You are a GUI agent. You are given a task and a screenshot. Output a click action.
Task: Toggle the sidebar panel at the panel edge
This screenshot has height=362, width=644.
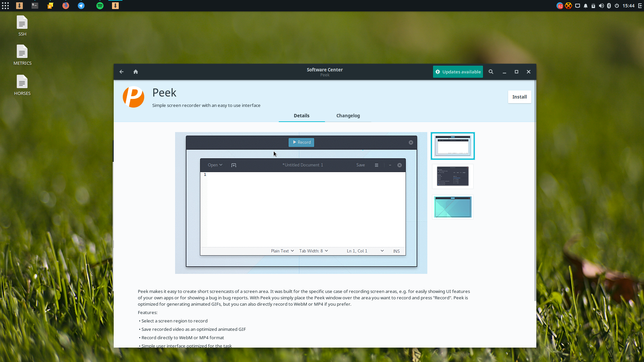pyautogui.click(x=640, y=6)
